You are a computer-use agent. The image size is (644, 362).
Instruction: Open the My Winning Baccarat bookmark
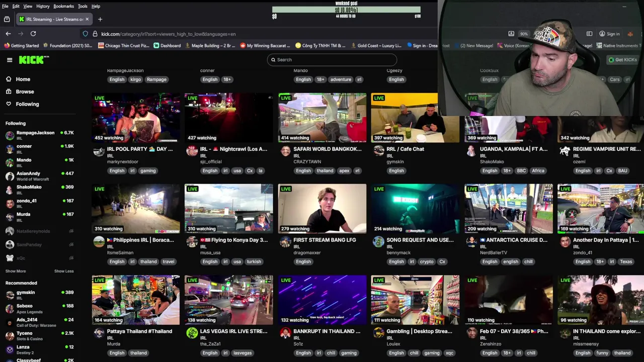tap(265, 45)
